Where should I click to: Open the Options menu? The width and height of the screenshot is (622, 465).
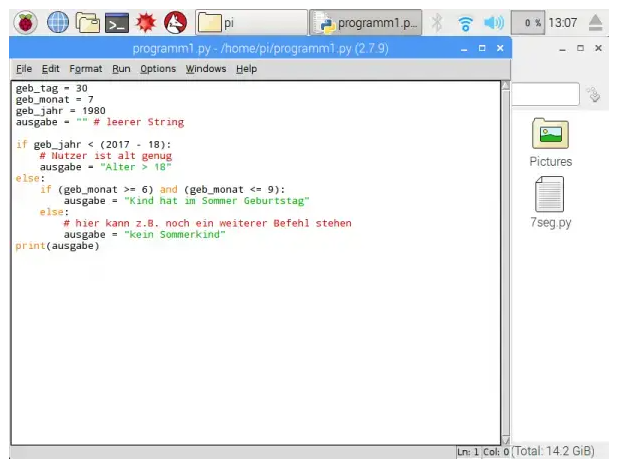158,69
